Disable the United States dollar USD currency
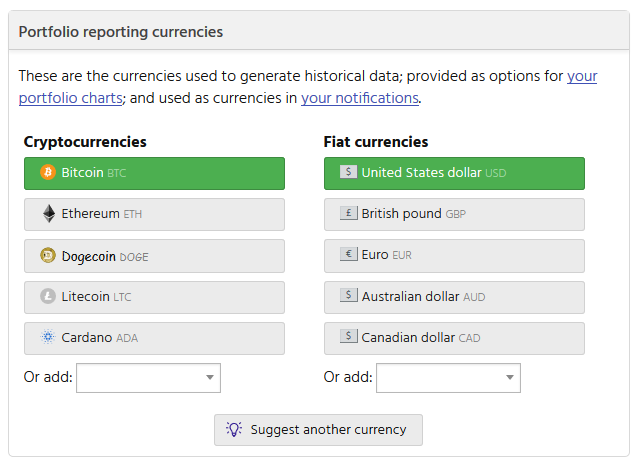 point(454,173)
